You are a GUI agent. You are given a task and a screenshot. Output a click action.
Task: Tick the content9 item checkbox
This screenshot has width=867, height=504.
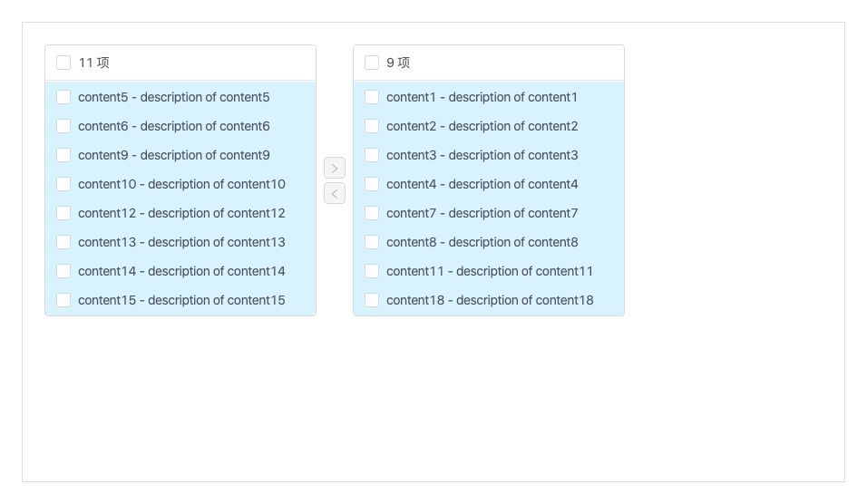63,155
